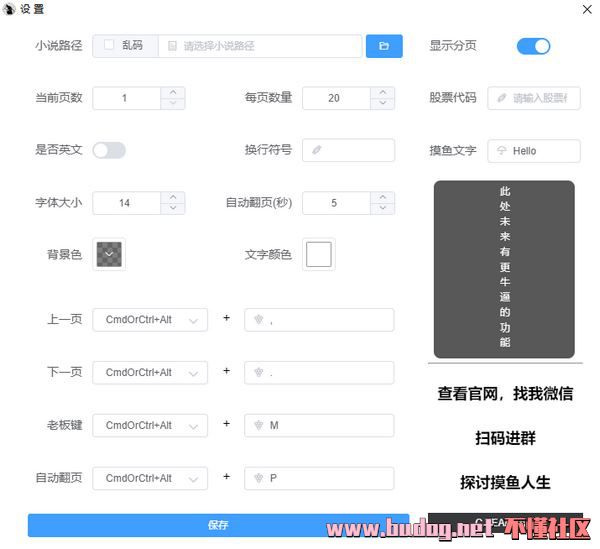The height and width of the screenshot is (549, 600).
Task: Click the 字体大小 value field showing 14
Action: [x=127, y=203]
